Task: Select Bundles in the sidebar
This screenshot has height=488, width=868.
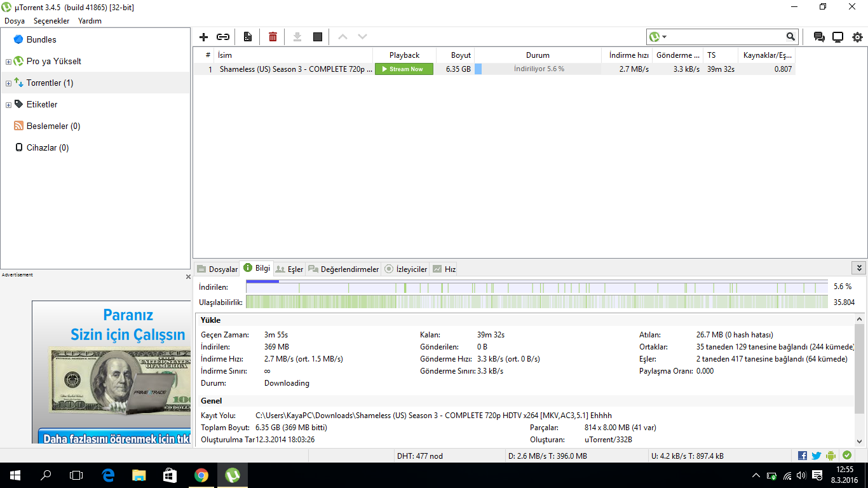Action: click(41, 39)
